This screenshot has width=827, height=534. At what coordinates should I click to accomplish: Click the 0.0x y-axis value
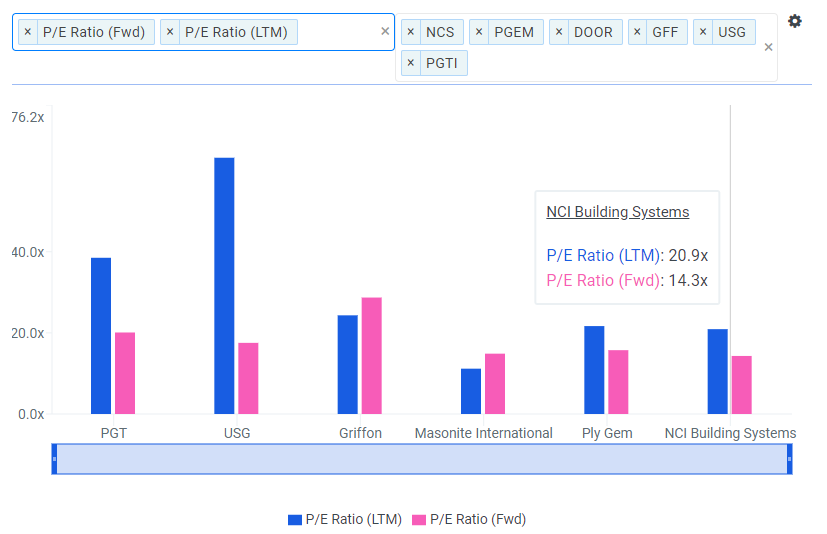click(31, 414)
